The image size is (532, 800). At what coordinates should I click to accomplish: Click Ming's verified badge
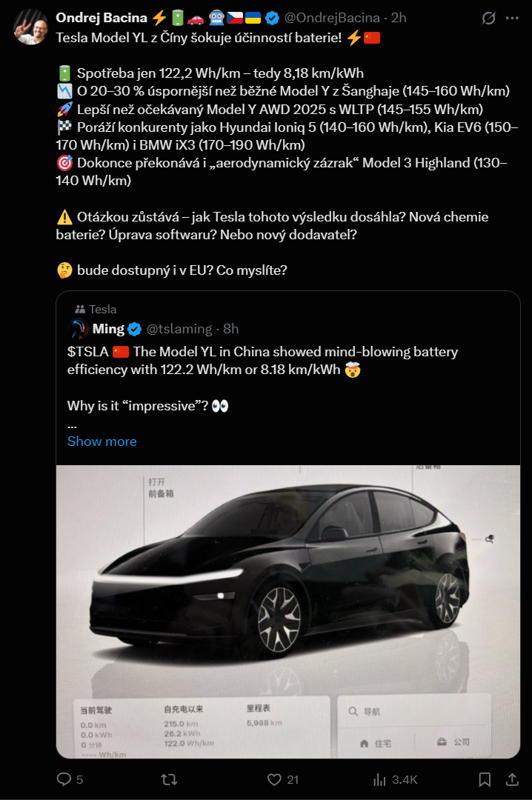[135, 329]
